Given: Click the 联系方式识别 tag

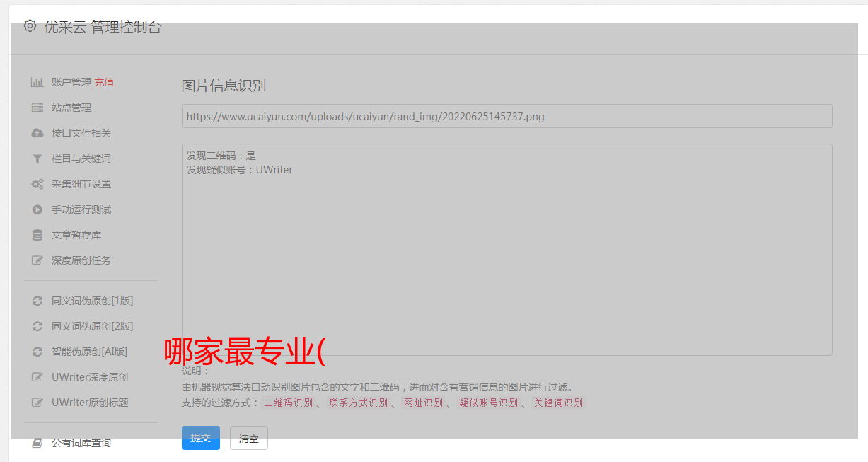Looking at the screenshot, I should [x=359, y=403].
